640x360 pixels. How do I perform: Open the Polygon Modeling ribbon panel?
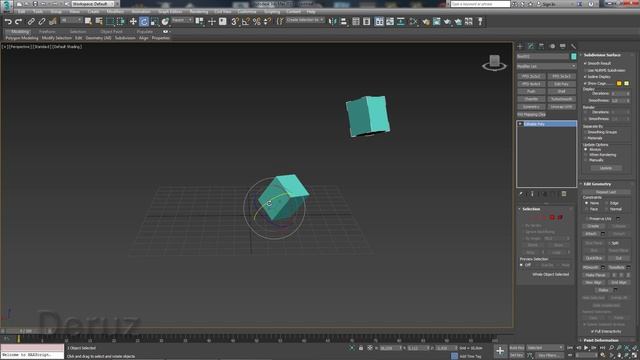pos(22,38)
